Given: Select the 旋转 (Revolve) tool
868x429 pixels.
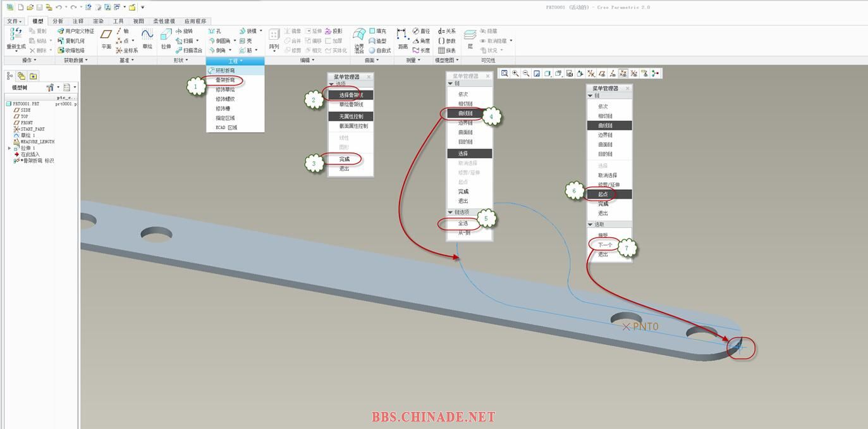Looking at the screenshot, I should (184, 31).
